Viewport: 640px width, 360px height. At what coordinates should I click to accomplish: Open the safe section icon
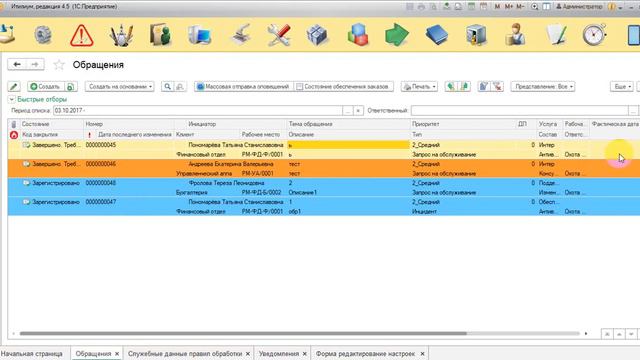(x=476, y=35)
